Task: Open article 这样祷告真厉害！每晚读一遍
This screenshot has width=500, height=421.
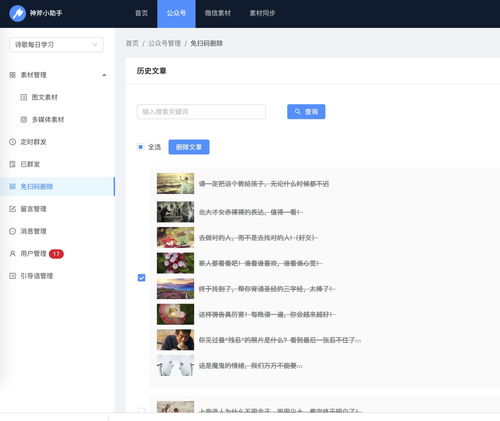Action: click(x=267, y=314)
